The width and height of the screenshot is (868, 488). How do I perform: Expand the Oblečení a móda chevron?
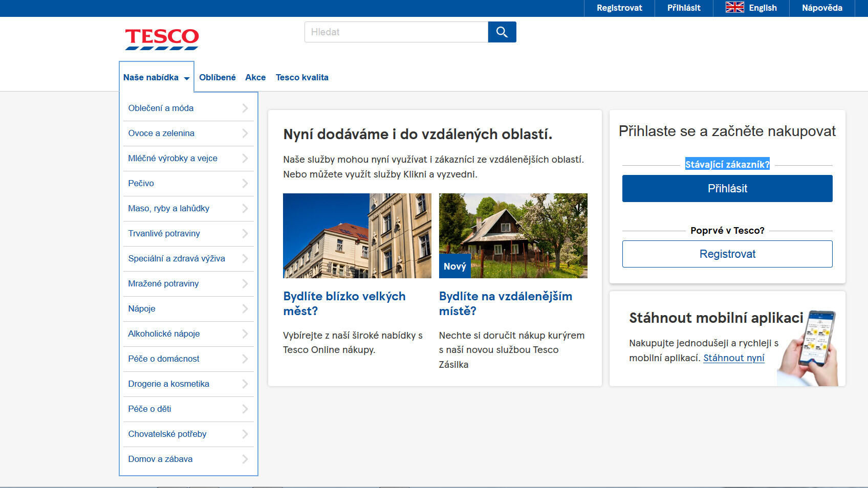[245, 108]
